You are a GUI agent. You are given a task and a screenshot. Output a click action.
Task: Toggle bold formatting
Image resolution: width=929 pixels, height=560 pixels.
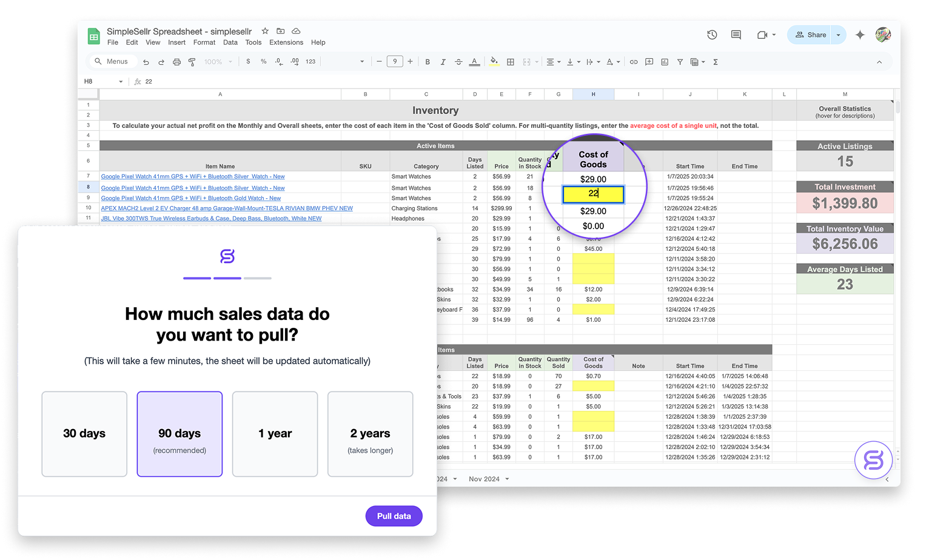click(428, 62)
